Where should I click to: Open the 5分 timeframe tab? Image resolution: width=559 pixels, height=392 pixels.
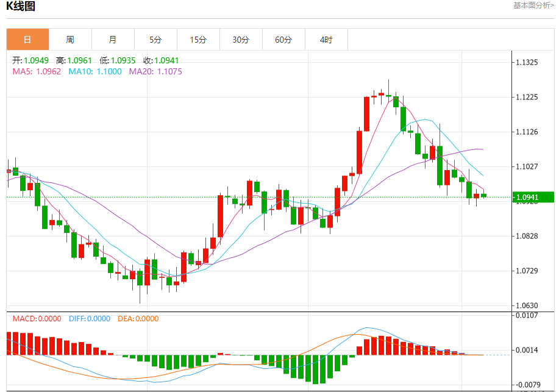[156, 40]
